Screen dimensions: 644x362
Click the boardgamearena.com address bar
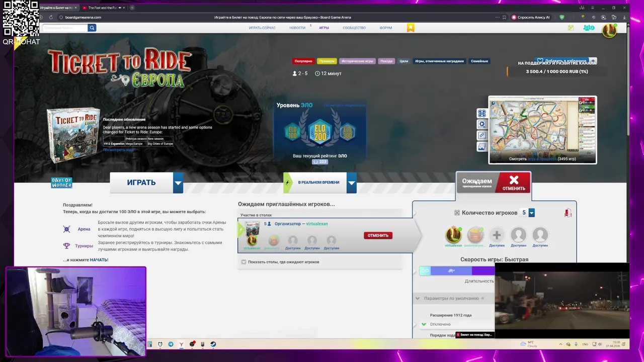pos(83,17)
